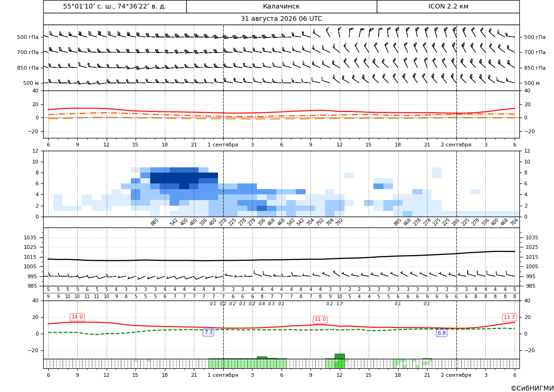The height and width of the screenshot is (392, 554).
Task: Click the red 11.0 temperature label
Action: coord(320,319)
